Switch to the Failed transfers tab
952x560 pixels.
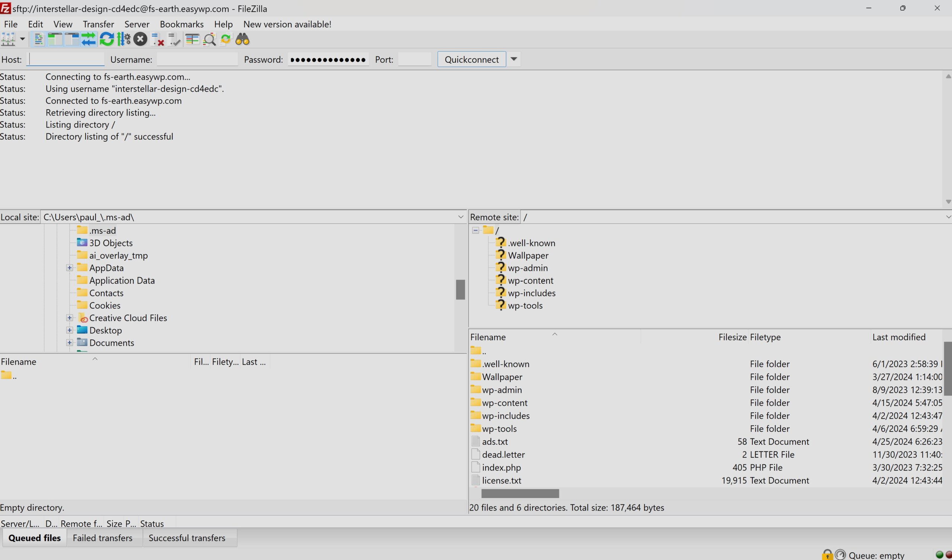click(102, 538)
